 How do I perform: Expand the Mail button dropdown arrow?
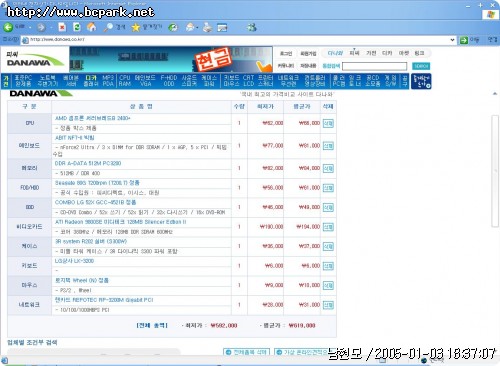point(197,27)
